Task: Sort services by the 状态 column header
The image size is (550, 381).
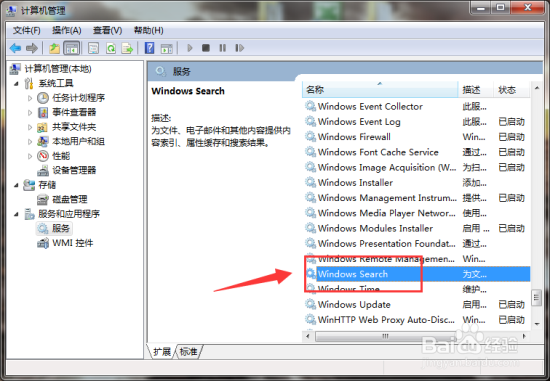Action: pyautogui.click(x=512, y=90)
